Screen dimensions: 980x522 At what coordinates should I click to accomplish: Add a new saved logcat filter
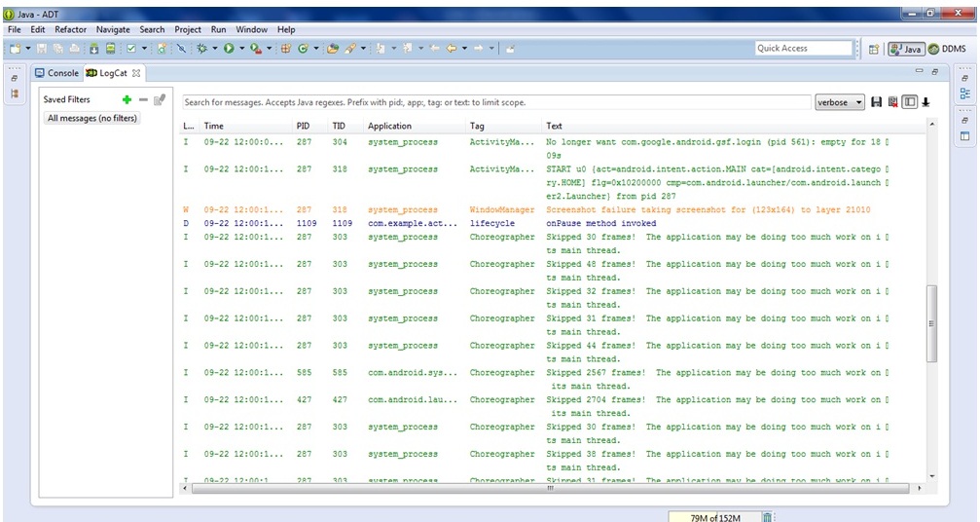point(127,99)
